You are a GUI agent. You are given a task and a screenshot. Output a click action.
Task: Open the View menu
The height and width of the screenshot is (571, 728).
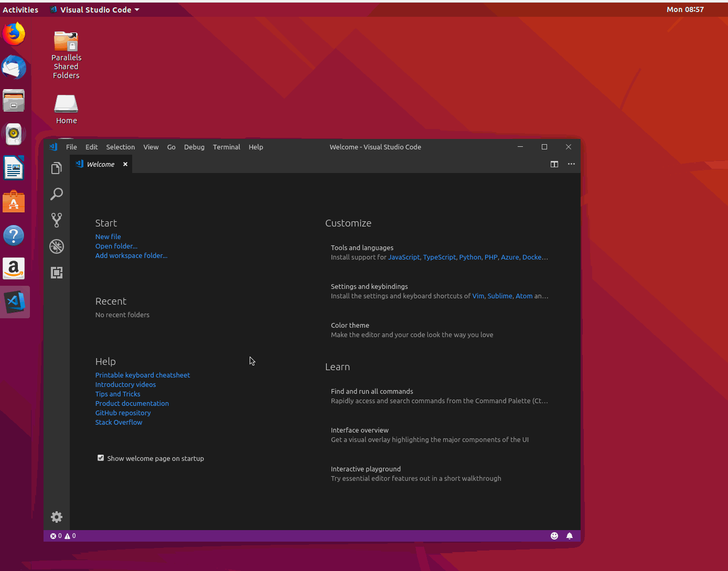click(x=151, y=147)
